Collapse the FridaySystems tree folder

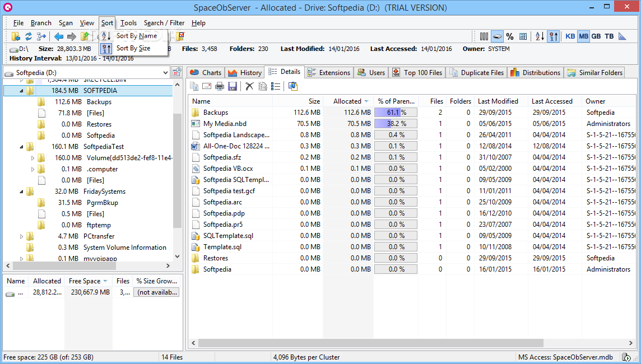pyautogui.click(x=21, y=192)
